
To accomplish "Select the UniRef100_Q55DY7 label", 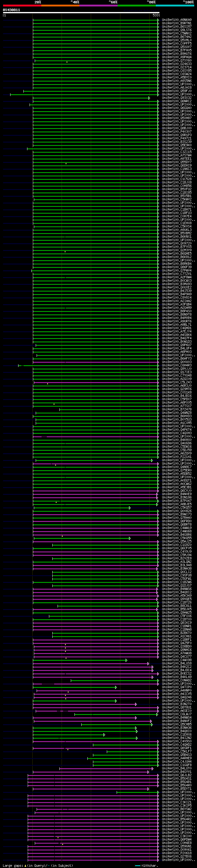I will click(x=177, y=162).
